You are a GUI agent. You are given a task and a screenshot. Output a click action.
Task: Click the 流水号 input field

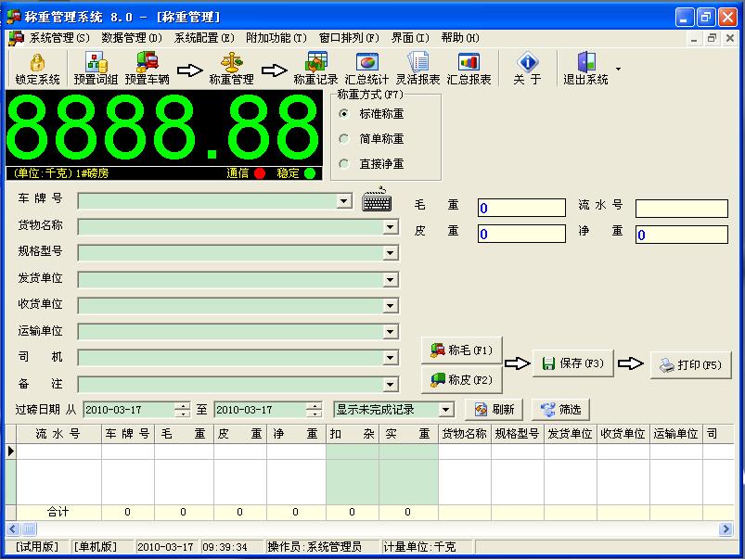682,209
